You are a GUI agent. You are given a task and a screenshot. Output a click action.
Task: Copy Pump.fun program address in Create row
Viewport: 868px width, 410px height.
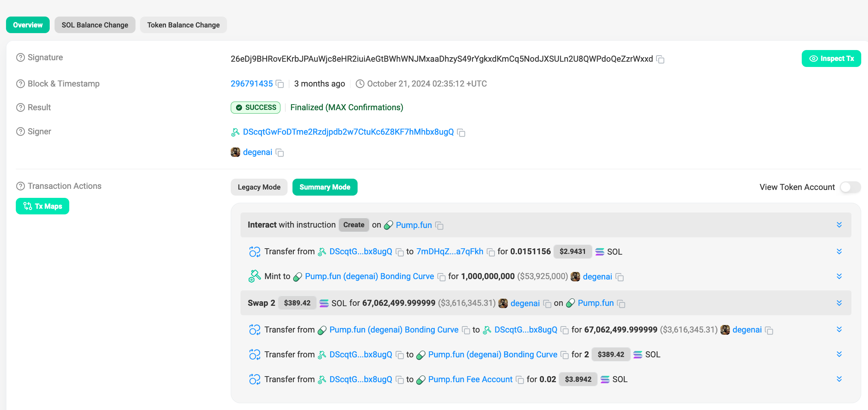[x=439, y=225]
